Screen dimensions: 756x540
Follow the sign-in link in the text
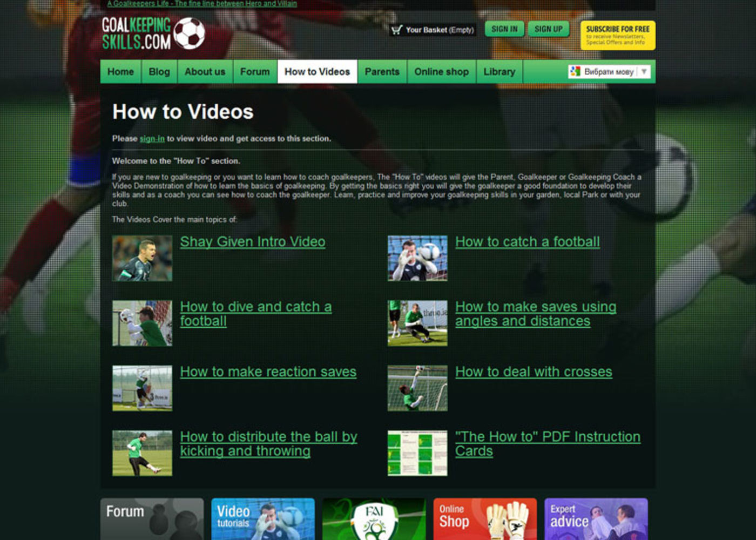152,139
